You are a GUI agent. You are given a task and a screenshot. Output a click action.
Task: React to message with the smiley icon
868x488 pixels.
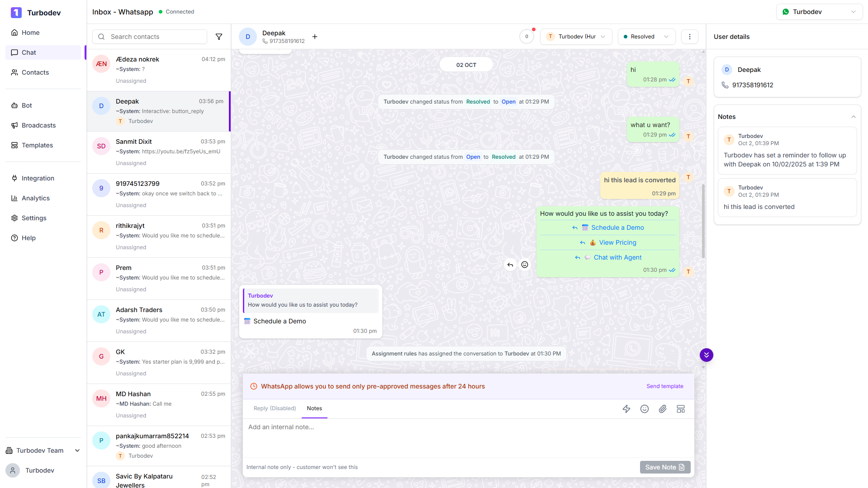(525, 265)
